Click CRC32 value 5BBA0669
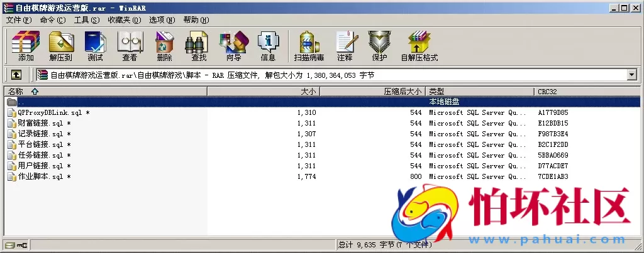The image size is (644, 253). click(x=553, y=155)
